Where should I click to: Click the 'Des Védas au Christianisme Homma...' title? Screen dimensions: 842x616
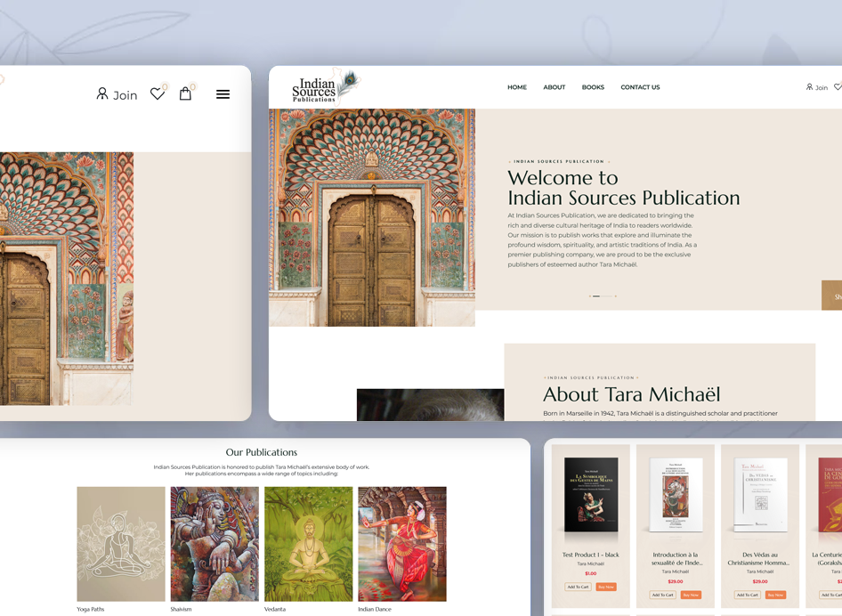coord(760,558)
